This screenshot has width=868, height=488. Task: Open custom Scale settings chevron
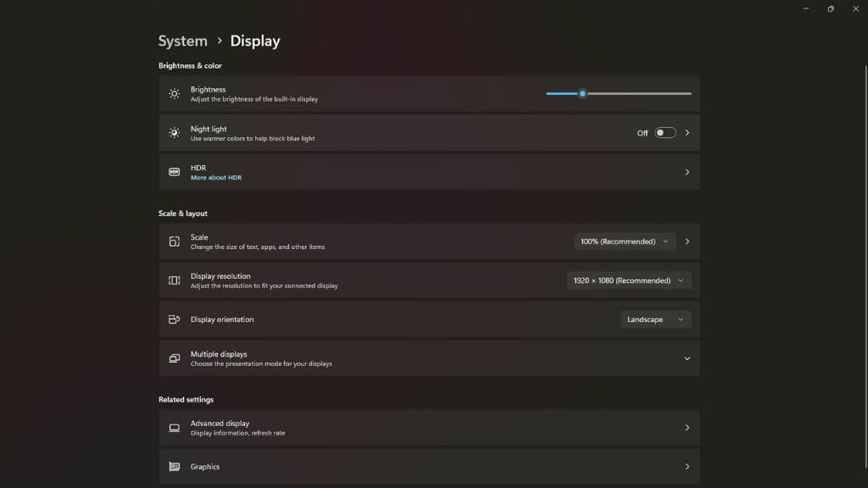pos(687,241)
